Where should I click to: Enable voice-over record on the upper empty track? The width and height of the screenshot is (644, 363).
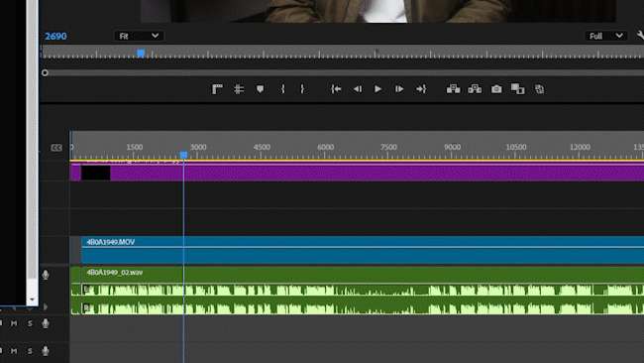46,323
